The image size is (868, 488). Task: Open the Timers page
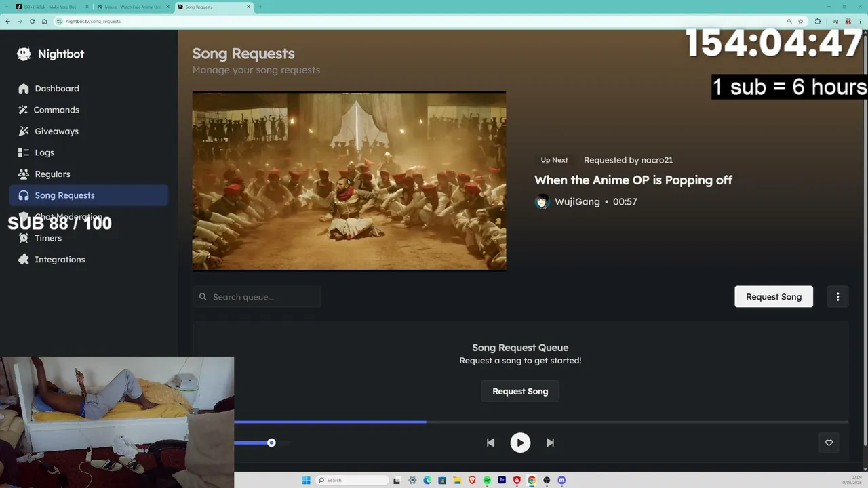pos(89,238)
